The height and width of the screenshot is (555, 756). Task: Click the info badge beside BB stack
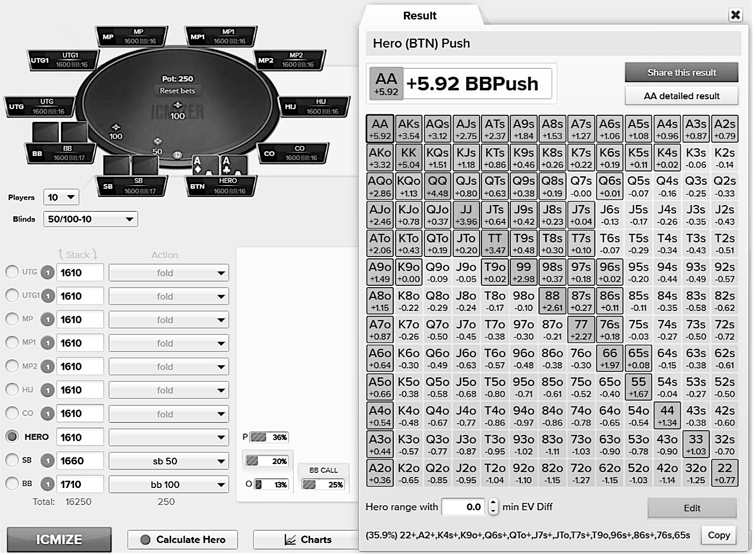(47, 484)
